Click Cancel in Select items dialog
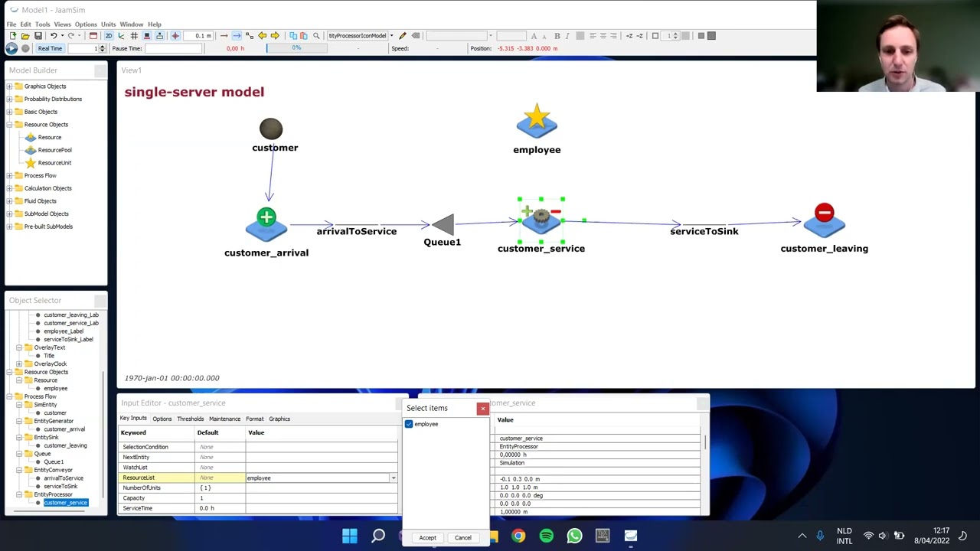This screenshot has width=980, height=551. 463,537
